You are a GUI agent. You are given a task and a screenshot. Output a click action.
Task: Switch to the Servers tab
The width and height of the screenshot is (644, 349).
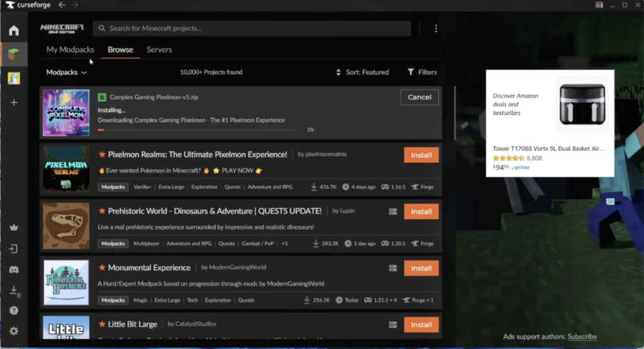159,50
